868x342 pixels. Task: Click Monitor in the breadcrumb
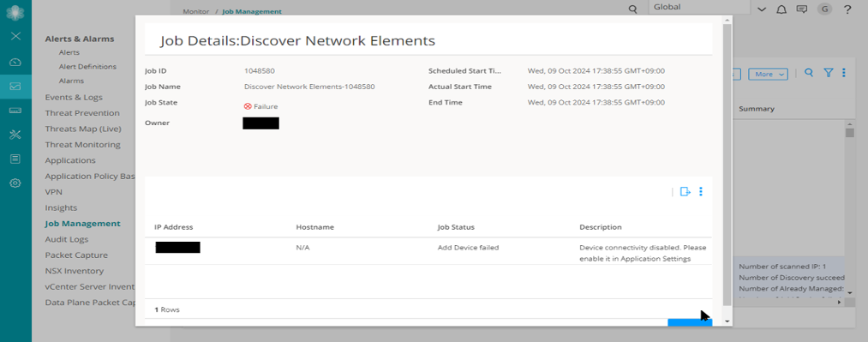(x=196, y=11)
